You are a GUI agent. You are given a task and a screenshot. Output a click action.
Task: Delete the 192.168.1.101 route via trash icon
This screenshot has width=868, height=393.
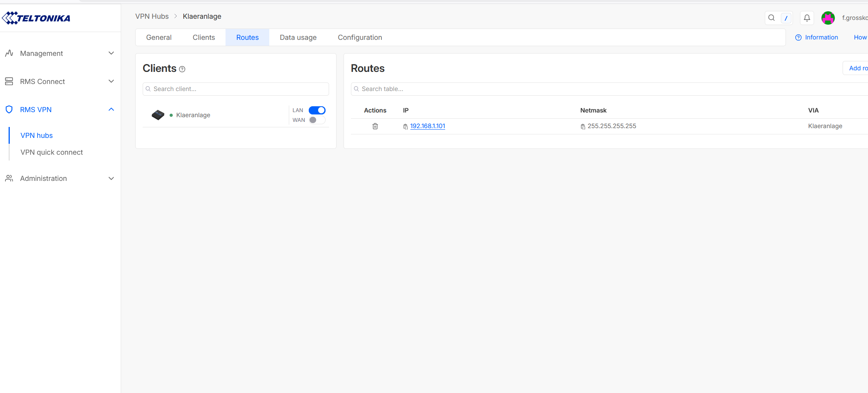[x=375, y=126]
